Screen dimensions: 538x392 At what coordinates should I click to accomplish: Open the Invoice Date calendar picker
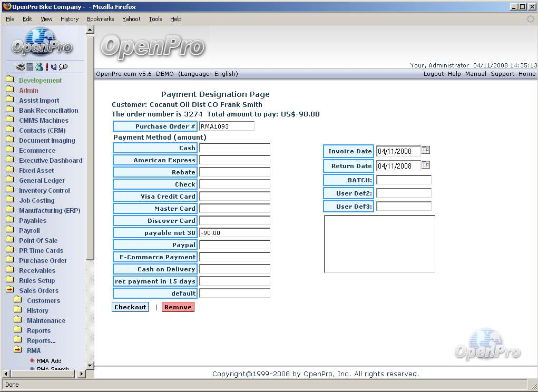point(426,150)
